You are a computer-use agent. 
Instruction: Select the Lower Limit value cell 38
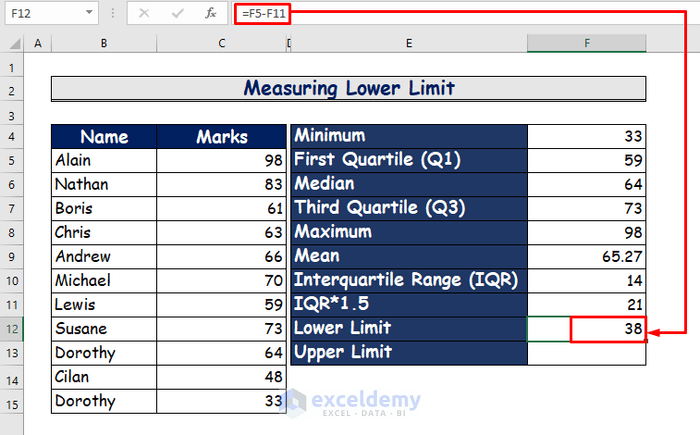tap(587, 329)
